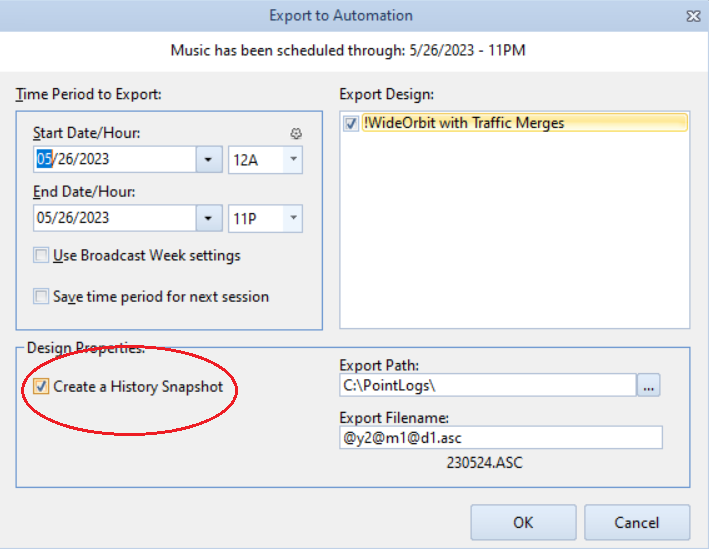
Task: Toggle the !WideOrbit with Traffic Merges checkbox
Action: [x=351, y=123]
